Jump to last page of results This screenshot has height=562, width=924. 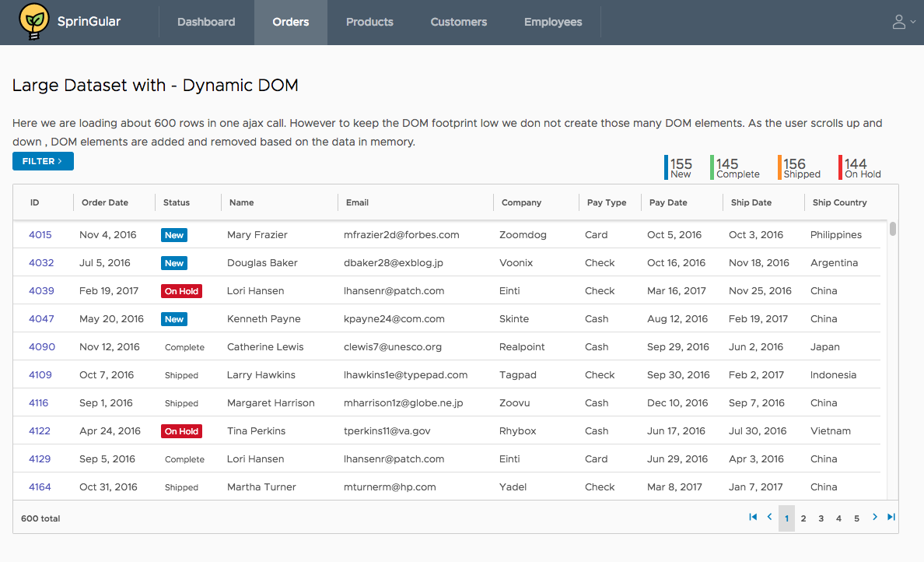click(891, 517)
